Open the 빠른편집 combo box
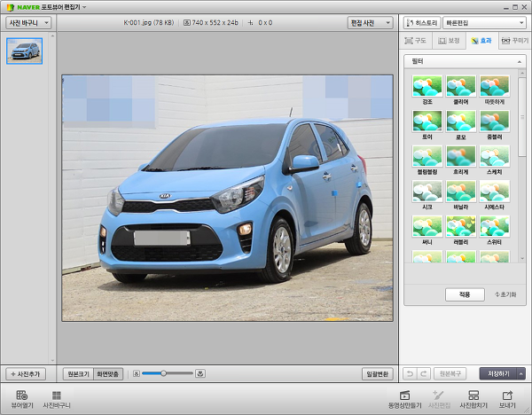Viewport: 532px width, 415px height. tap(484, 23)
